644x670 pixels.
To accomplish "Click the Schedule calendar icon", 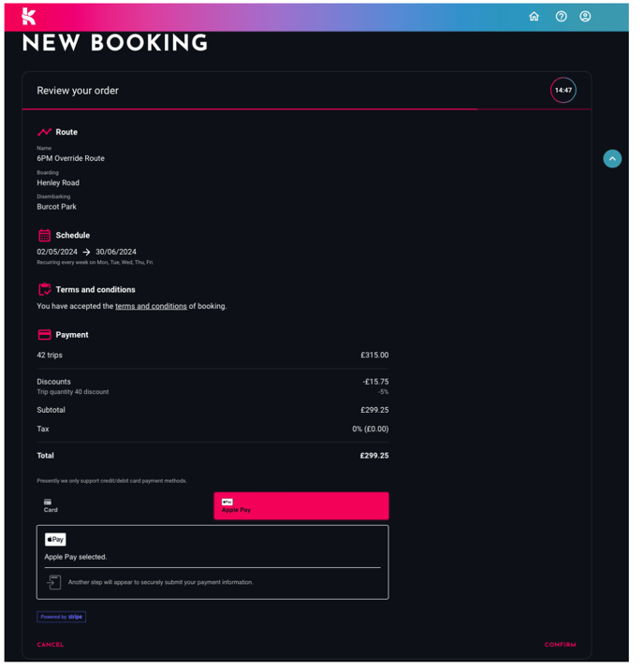I will tap(44, 236).
